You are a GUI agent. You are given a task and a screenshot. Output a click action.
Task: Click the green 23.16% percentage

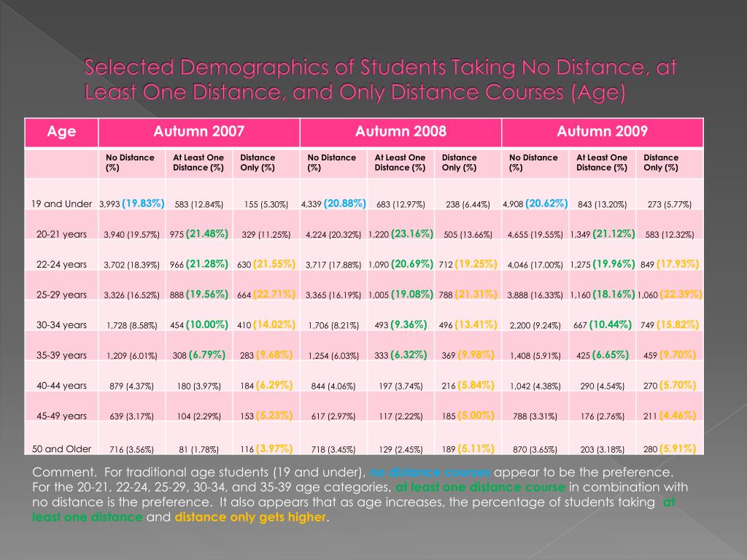point(412,234)
